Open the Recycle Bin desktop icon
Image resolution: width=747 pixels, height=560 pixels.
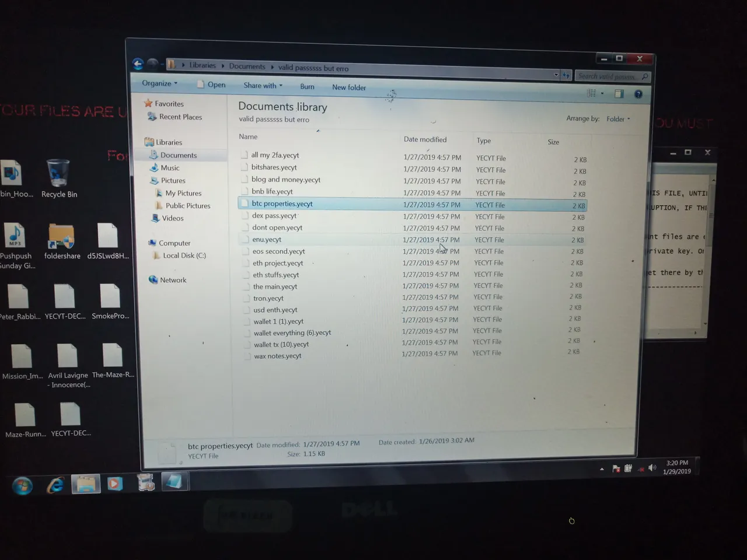(x=58, y=178)
